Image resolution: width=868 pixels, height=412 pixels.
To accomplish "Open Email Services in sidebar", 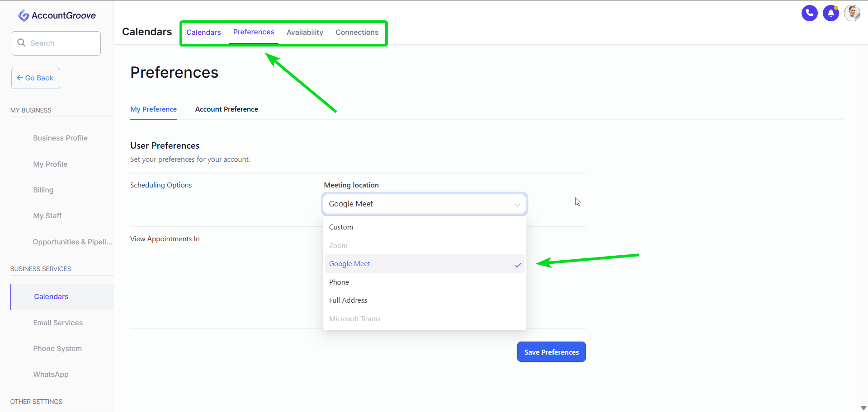I will [58, 323].
